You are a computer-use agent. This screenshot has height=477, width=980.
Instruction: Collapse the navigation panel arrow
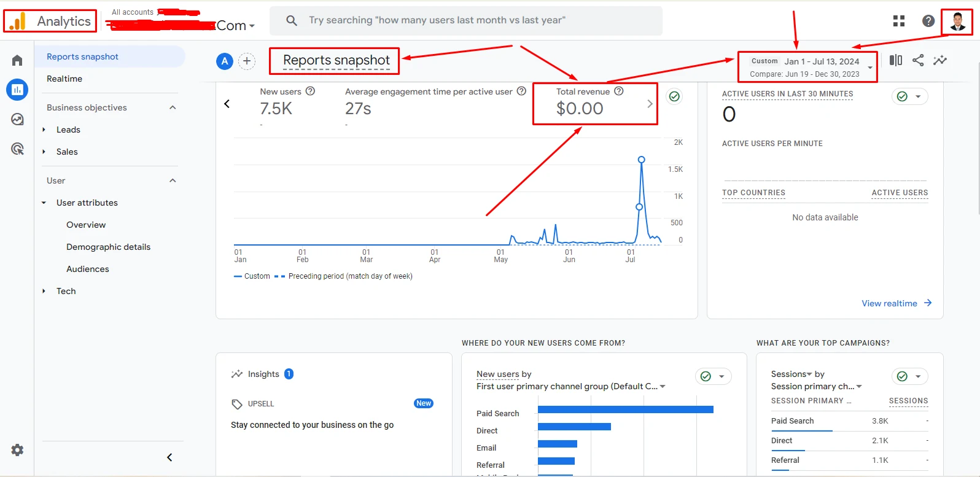tap(169, 457)
